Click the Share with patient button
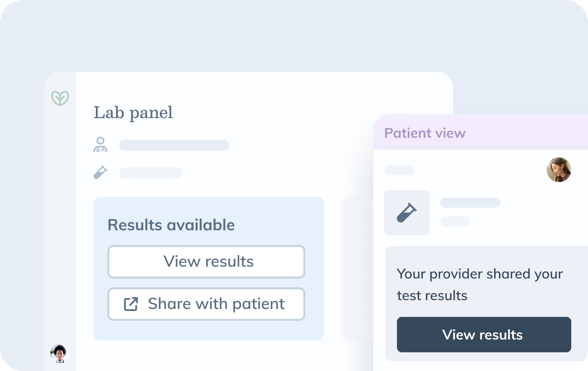The width and height of the screenshot is (588, 371). [207, 304]
